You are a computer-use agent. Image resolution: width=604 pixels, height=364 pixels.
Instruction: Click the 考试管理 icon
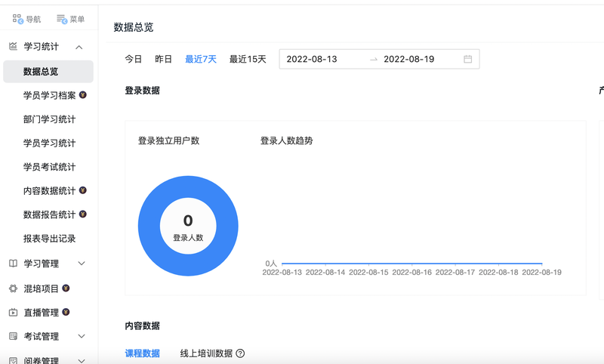(x=13, y=336)
